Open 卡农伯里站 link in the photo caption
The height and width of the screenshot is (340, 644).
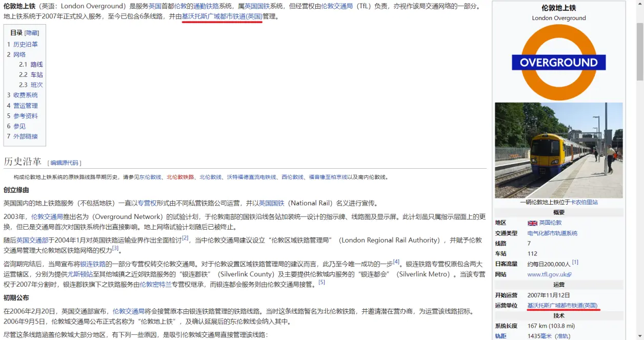click(x=584, y=202)
